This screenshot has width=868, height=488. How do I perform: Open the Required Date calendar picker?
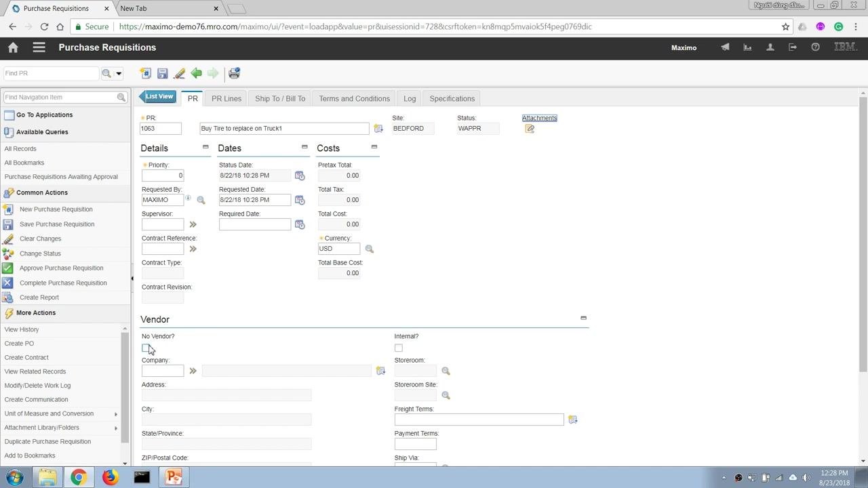(x=300, y=224)
